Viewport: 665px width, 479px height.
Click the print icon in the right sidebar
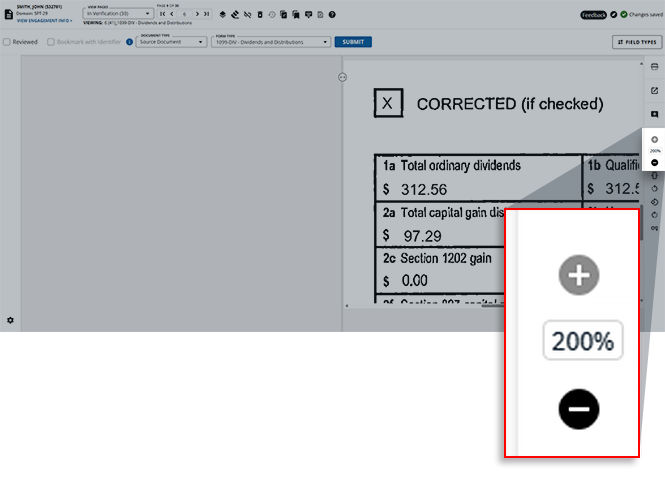(654, 67)
